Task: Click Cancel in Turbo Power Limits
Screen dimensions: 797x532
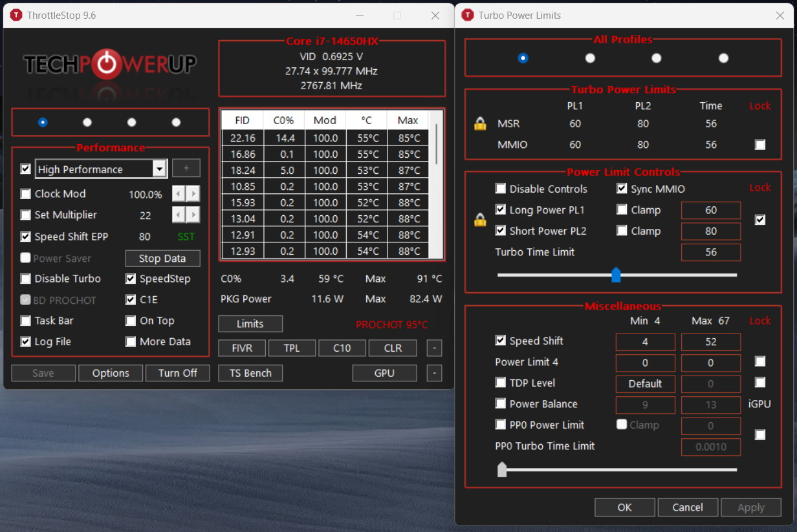Action: pyautogui.click(x=688, y=507)
